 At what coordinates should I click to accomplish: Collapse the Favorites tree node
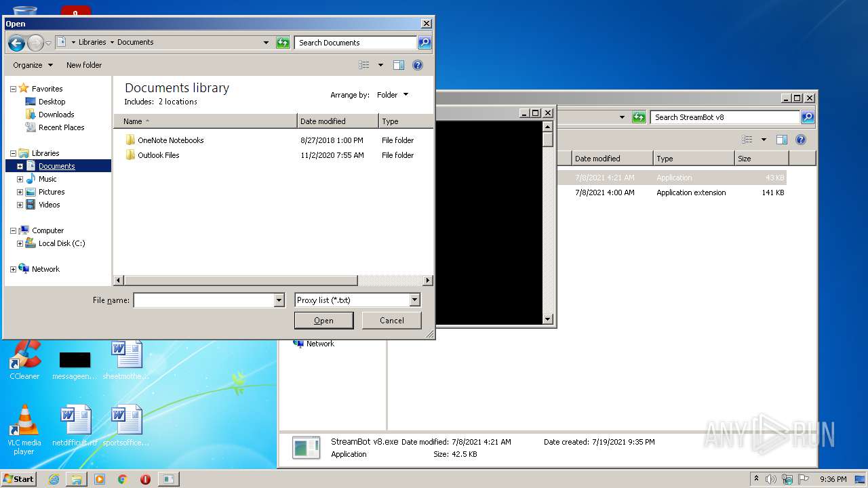pyautogui.click(x=13, y=89)
